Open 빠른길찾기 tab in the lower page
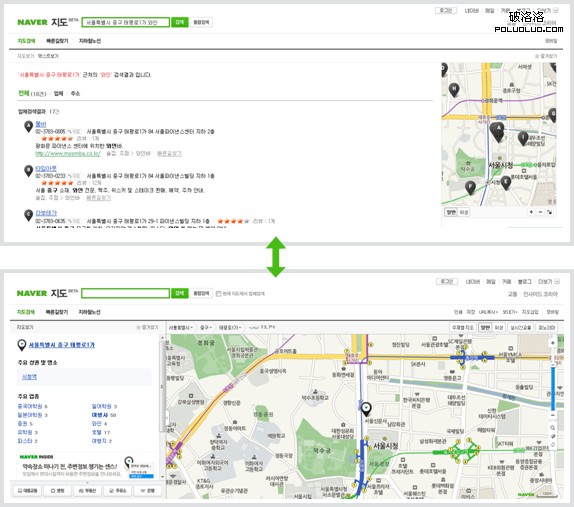This screenshot has width=574, height=507. pos(57,312)
